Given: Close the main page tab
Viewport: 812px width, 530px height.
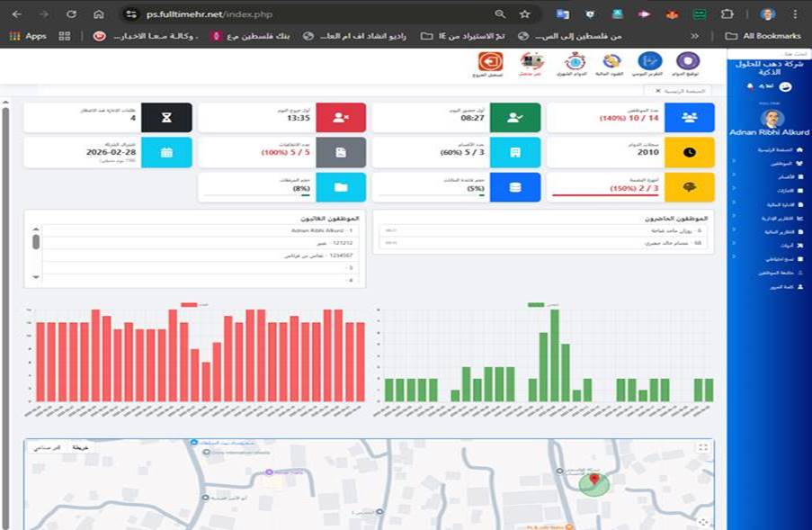Looking at the screenshot, I should [657, 91].
